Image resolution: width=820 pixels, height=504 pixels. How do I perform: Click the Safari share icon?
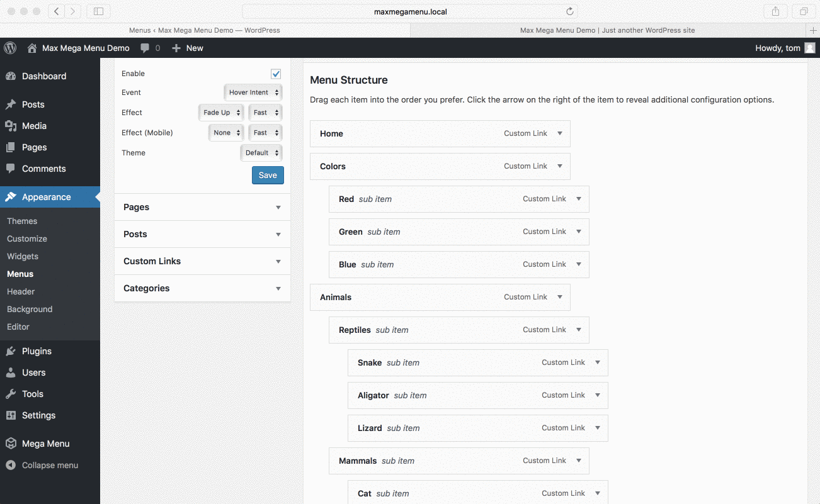pyautogui.click(x=775, y=11)
